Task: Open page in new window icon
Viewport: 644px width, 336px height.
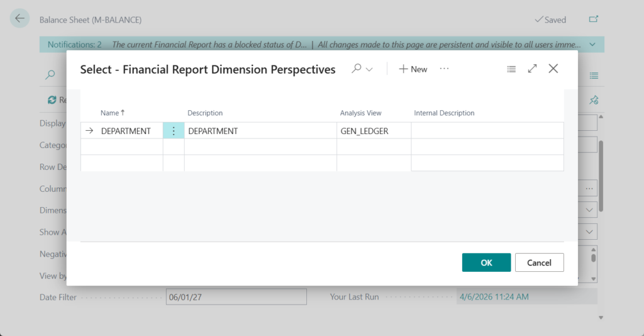Action: [593, 20]
